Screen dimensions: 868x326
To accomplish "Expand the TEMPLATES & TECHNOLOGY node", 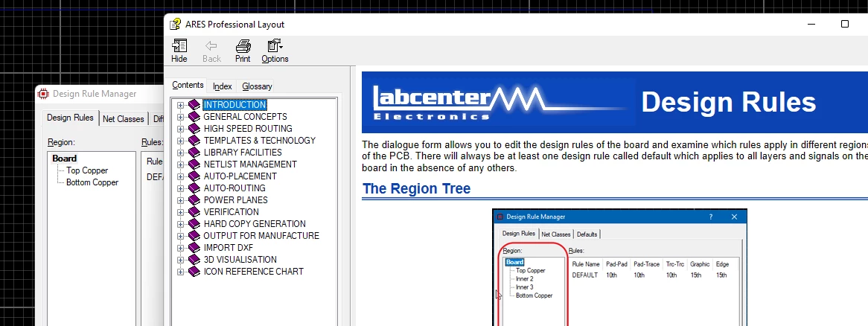I will [x=180, y=141].
